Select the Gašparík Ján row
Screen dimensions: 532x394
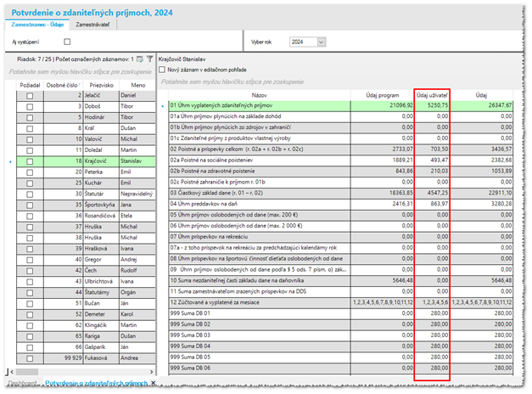(x=87, y=347)
